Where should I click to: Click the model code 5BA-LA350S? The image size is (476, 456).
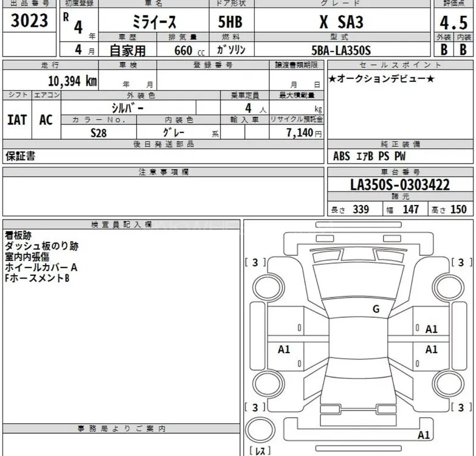coord(341,50)
